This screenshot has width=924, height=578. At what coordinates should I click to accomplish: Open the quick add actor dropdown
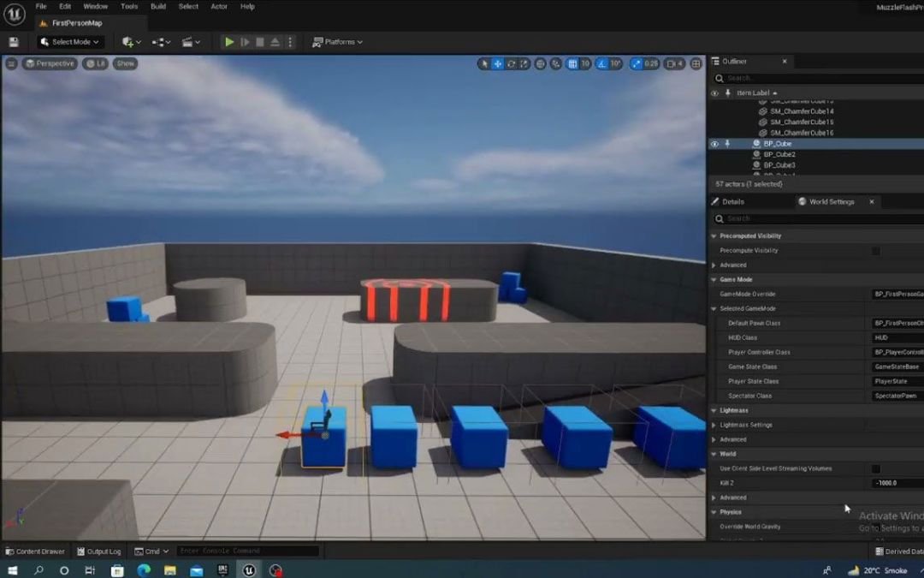point(132,42)
